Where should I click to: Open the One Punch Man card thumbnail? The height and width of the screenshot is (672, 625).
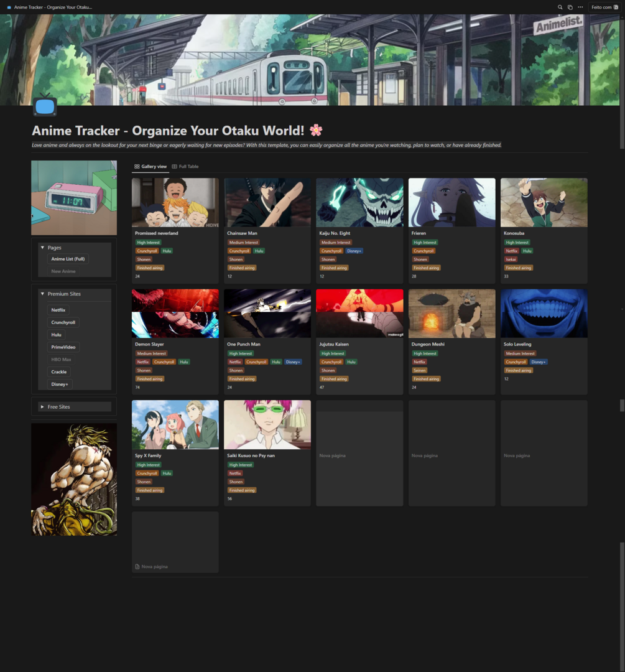pyautogui.click(x=267, y=314)
